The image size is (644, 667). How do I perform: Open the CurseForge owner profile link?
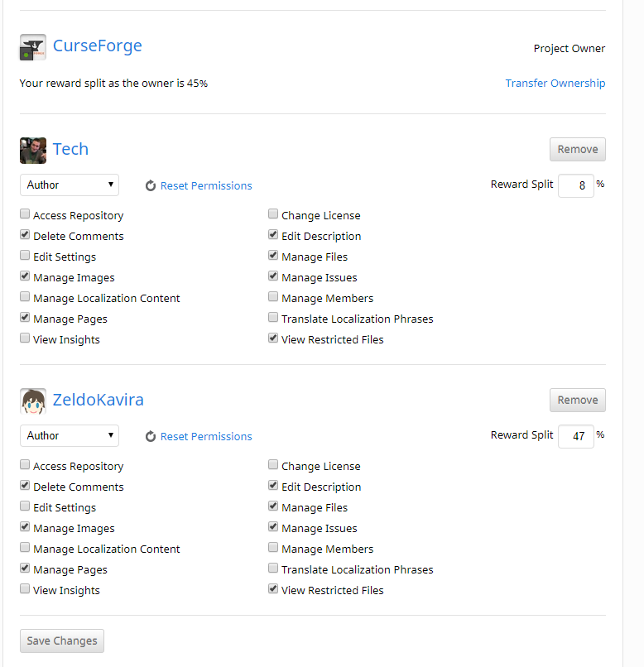(98, 46)
